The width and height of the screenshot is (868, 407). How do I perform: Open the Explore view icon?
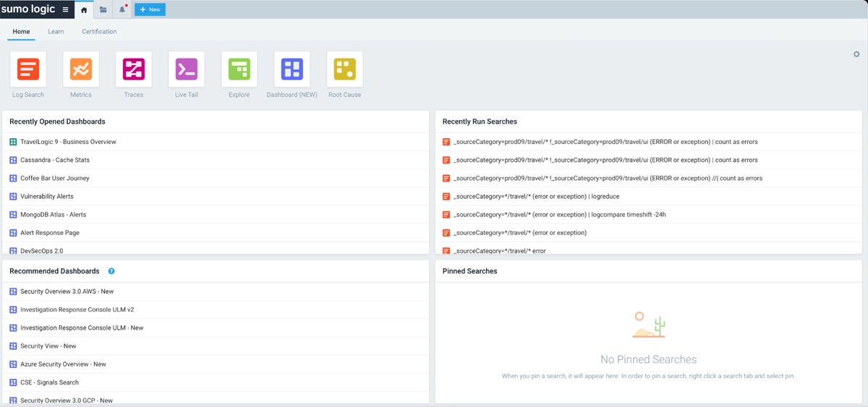tap(239, 69)
